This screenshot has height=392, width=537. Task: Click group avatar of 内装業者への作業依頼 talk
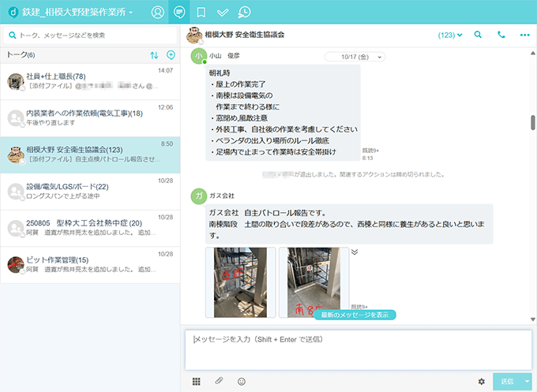pos(16,118)
